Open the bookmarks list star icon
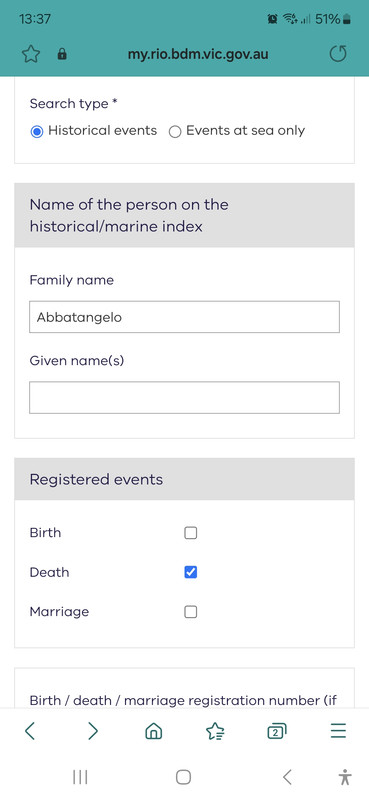Viewport: 369px width, 800px height. [215, 731]
